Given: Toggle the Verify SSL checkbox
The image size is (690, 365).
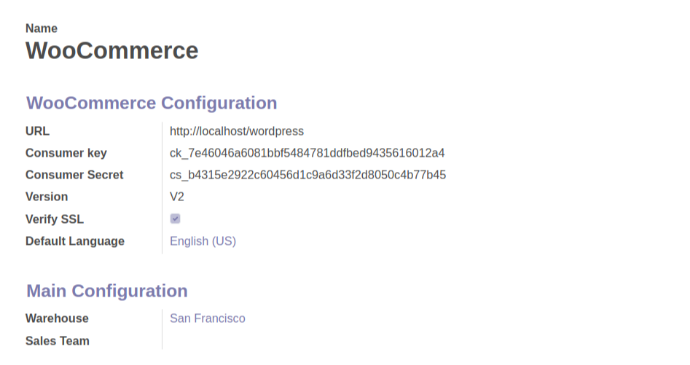Looking at the screenshot, I should 175,219.
